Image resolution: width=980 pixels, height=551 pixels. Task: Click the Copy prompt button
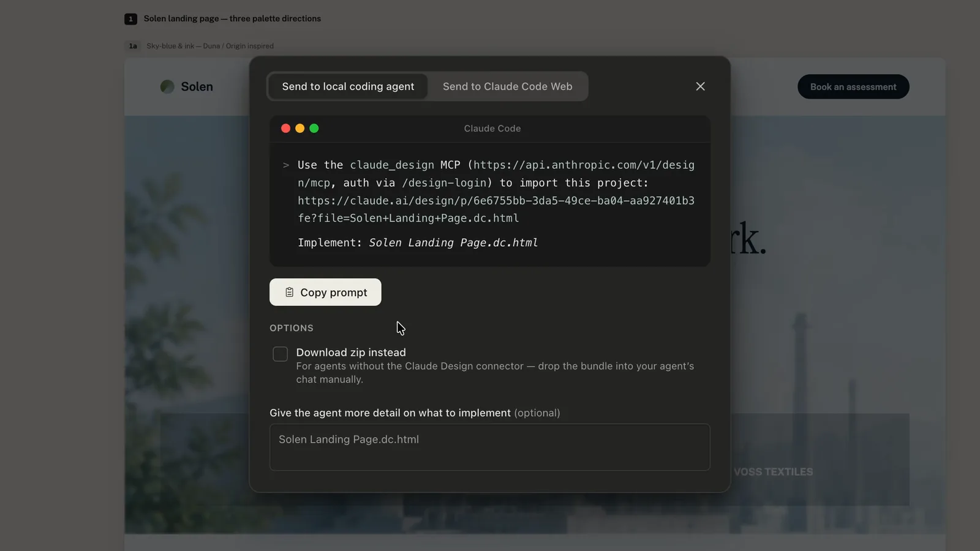325,292
